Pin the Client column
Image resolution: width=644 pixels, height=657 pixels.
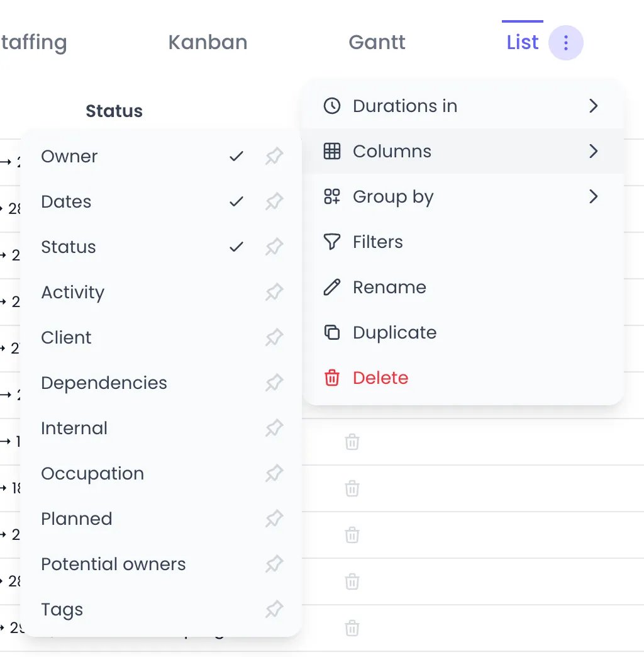pyautogui.click(x=274, y=337)
